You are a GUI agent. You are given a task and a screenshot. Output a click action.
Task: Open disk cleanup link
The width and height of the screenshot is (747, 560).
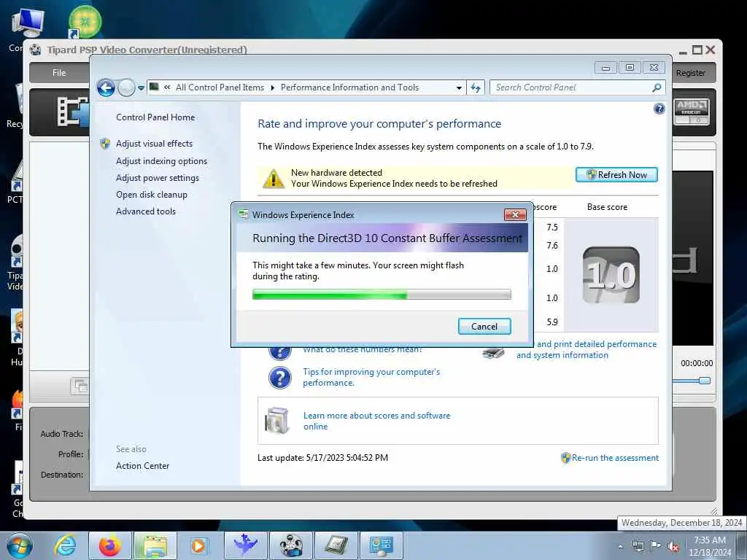pyautogui.click(x=152, y=194)
